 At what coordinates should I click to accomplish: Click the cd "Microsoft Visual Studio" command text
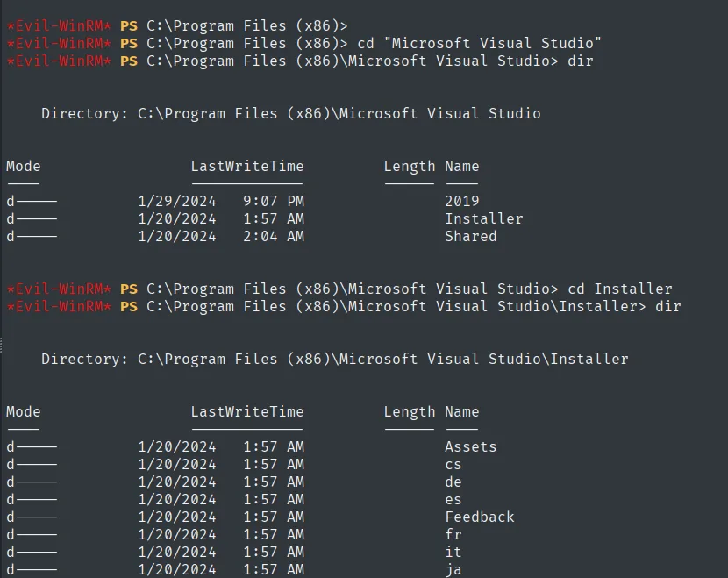(479, 43)
